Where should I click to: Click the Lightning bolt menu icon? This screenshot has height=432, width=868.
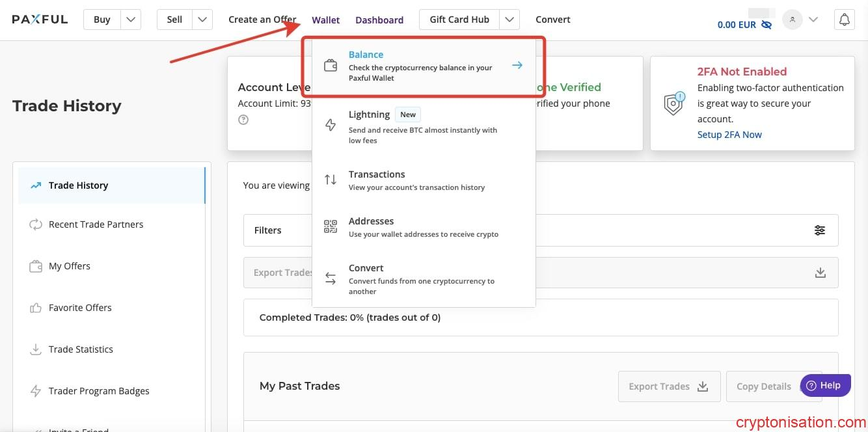tap(331, 126)
